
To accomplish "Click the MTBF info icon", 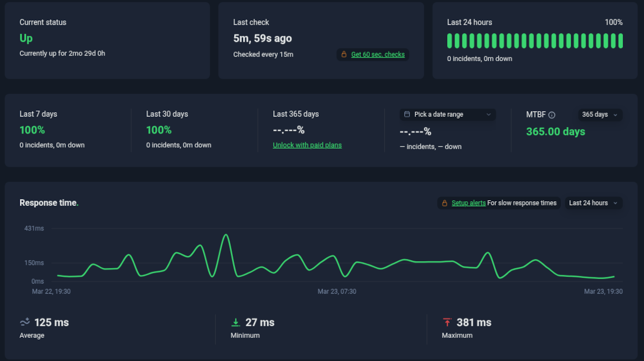I will pyautogui.click(x=552, y=115).
